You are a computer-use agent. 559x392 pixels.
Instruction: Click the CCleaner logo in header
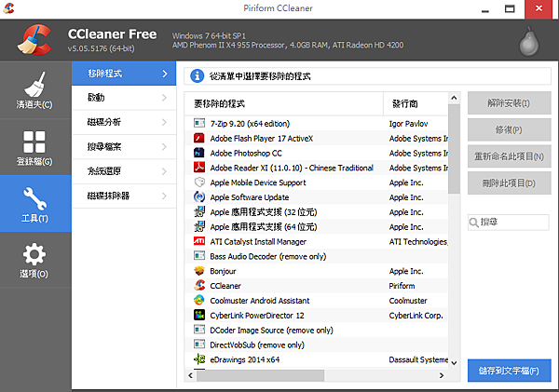tap(34, 40)
